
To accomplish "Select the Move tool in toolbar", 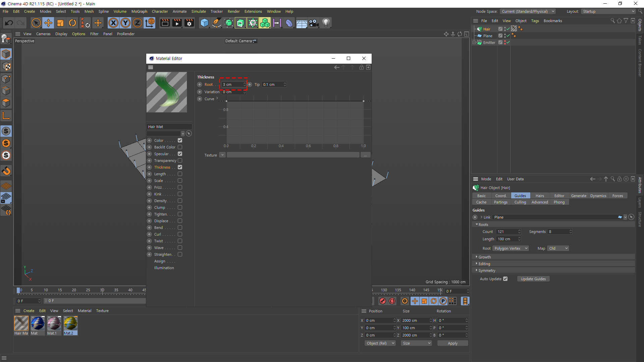I will click(48, 23).
